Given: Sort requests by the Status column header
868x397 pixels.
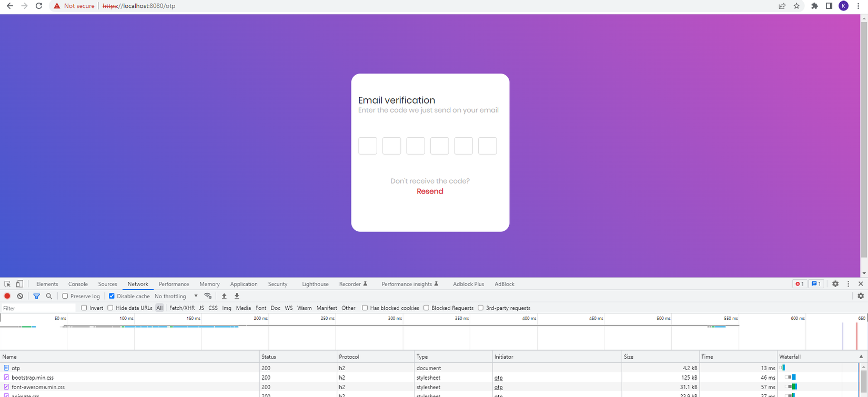Looking at the screenshot, I should 298,357.
